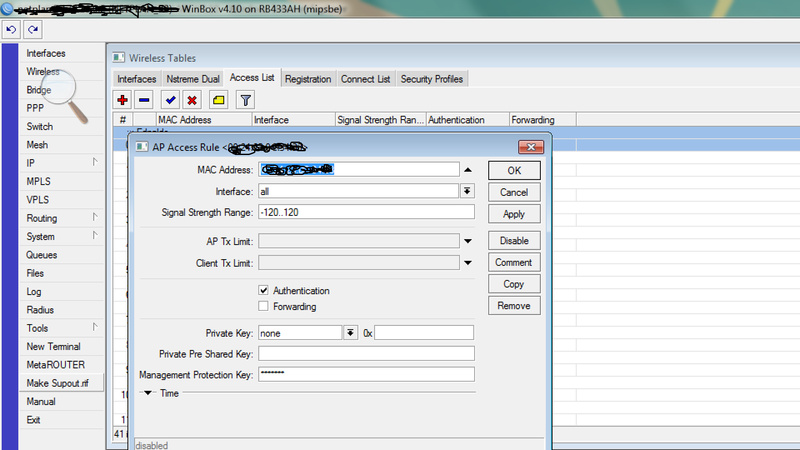Switch to the Registration tab
Image resolution: width=800 pixels, height=450 pixels.
coord(308,79)
